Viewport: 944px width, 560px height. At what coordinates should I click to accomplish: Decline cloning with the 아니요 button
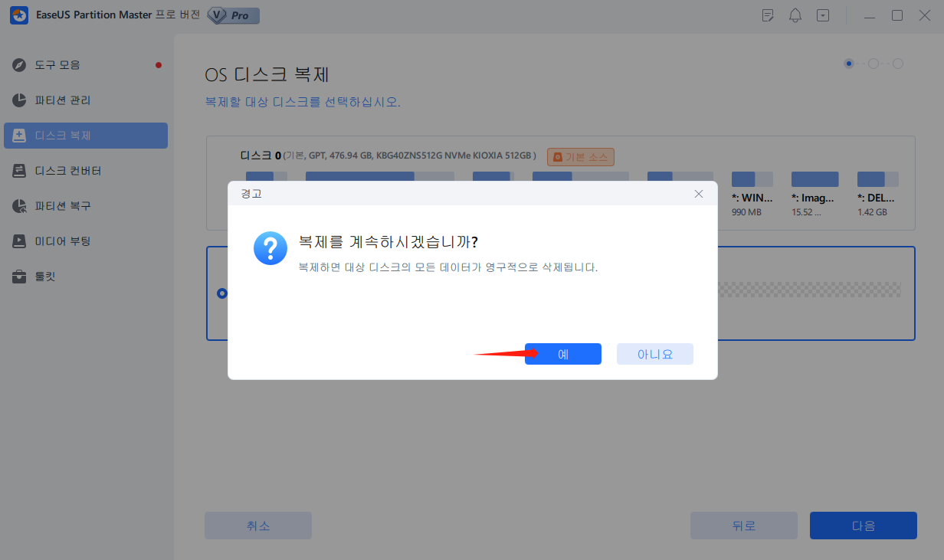tap(655, 354)
